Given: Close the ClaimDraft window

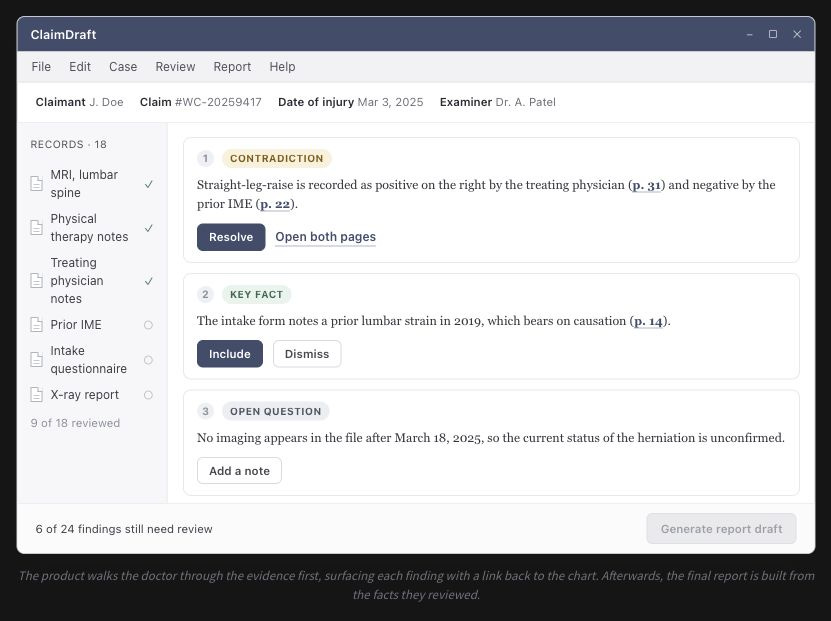Looking at the screenshot, I should (x=797, y=34).
